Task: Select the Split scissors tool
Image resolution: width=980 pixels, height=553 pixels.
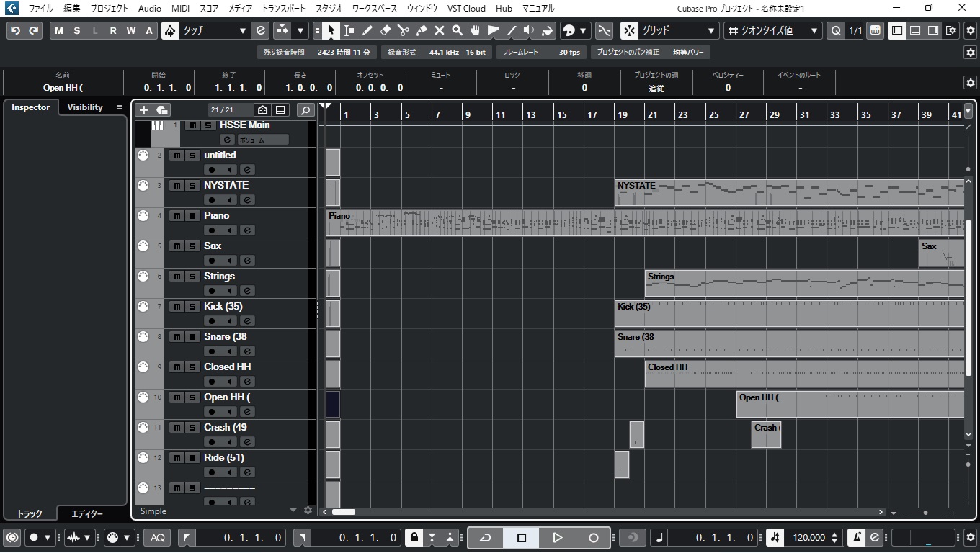Action: coord(403,31)
